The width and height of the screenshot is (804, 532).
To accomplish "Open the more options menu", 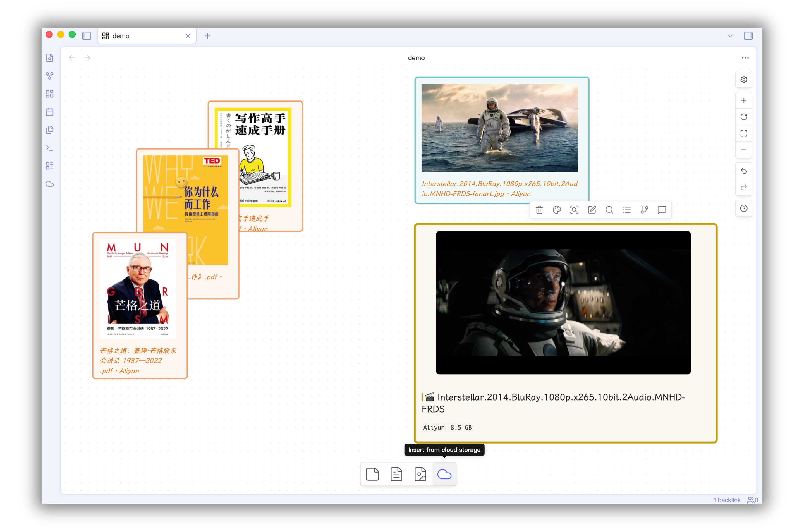I will (745, 58).
